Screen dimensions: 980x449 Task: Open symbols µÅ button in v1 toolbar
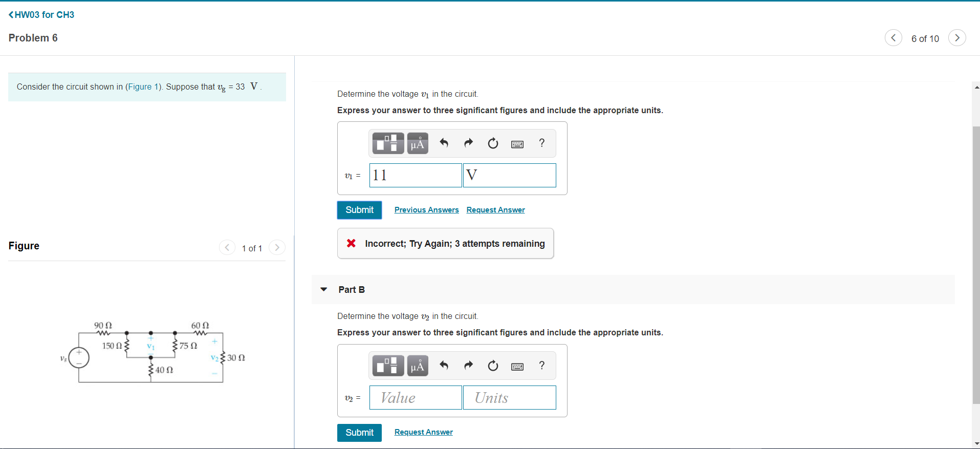(x=418, y=143)
